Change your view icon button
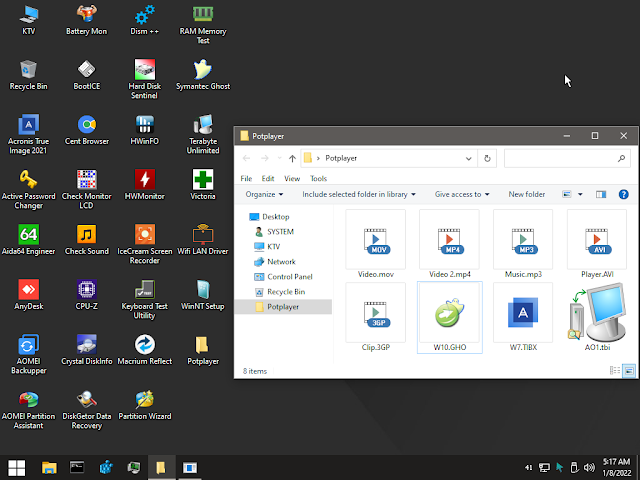This screenshot has height=480, width=640. (567, 194)
